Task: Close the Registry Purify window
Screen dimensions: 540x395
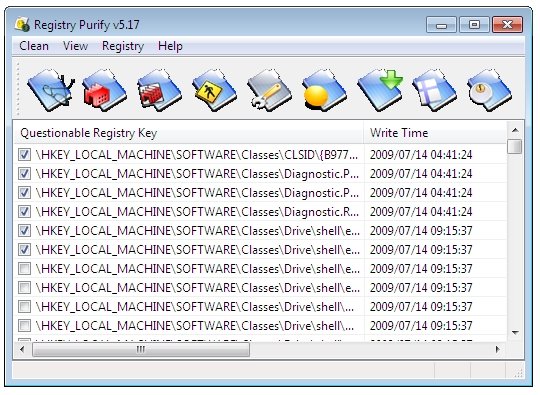Action: tap(508, 25)
